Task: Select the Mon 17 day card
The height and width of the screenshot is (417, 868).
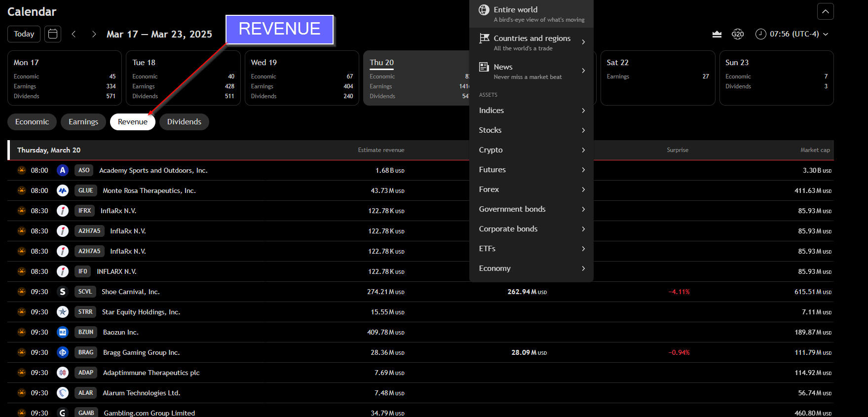Action: [x=65, y=78]
